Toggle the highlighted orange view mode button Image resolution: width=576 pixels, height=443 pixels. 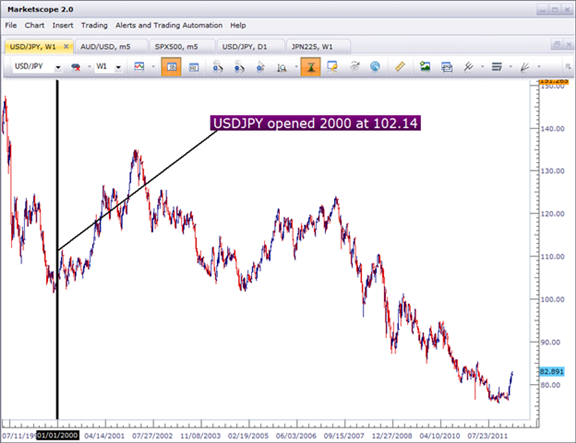pos(171,67)
